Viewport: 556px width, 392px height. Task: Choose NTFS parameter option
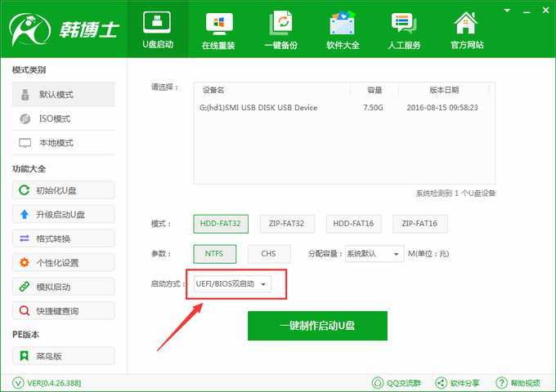point(215,253)
